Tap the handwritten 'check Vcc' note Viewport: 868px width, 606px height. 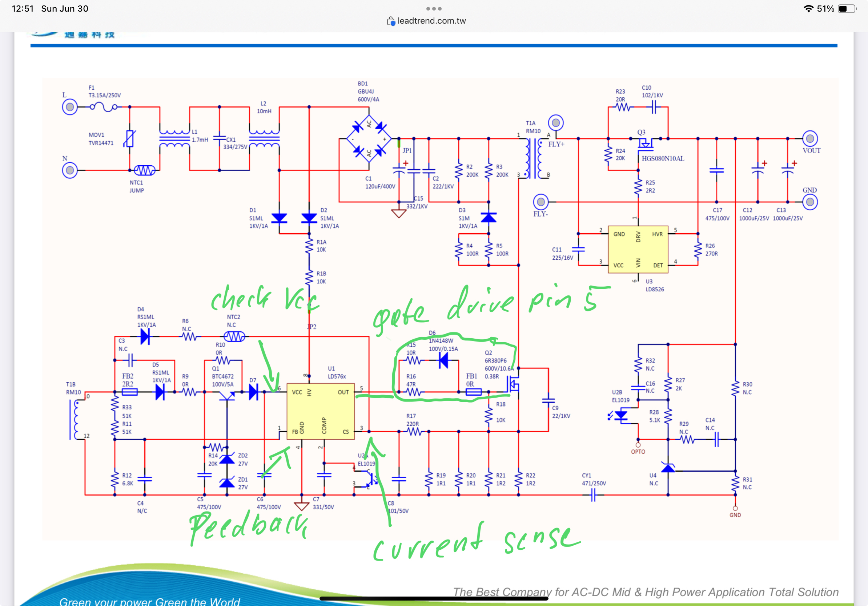tap(265, 299)
